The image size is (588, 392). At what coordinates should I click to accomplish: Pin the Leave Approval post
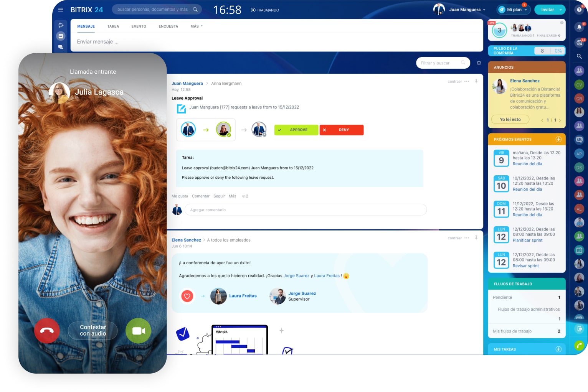coord(476,81)
